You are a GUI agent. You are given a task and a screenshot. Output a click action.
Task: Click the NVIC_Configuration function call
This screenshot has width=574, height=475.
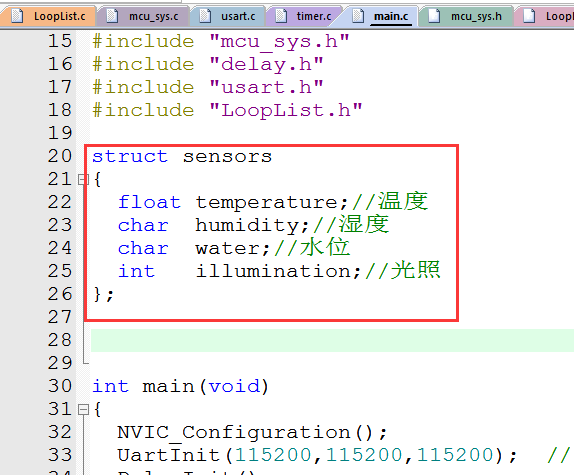pyautogui.click(x=234, y=432)
